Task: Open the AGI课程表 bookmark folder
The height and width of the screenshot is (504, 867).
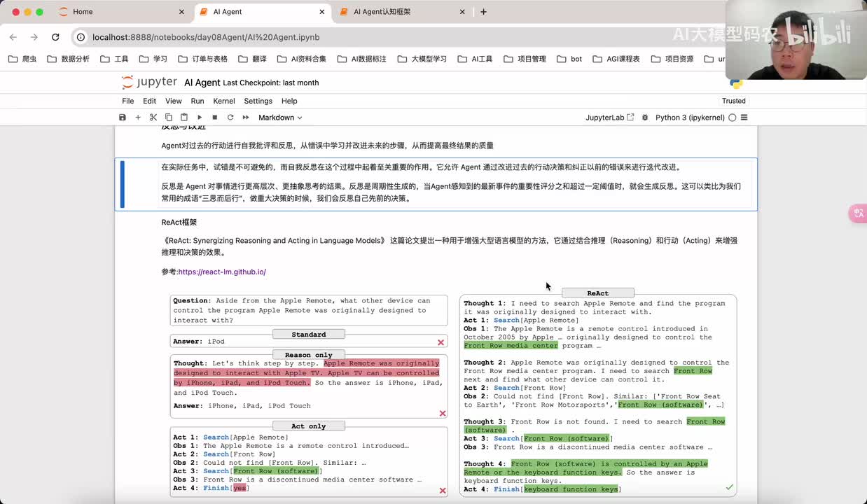Action: 616,59
